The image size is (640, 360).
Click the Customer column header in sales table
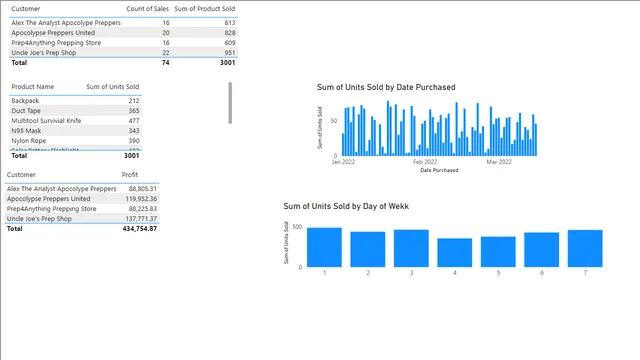tap(25, 9)
